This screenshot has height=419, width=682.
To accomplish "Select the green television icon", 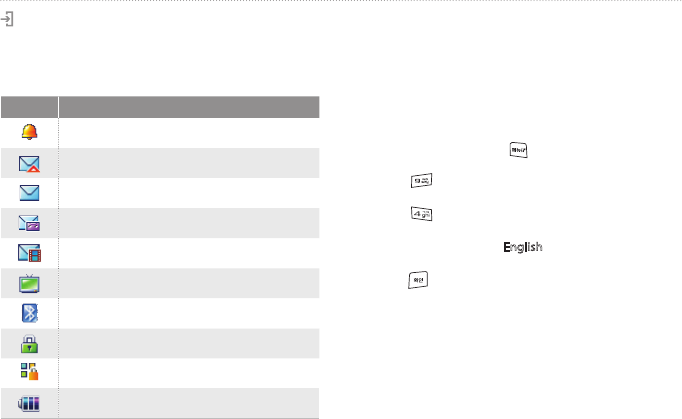I will click(30, 283).
